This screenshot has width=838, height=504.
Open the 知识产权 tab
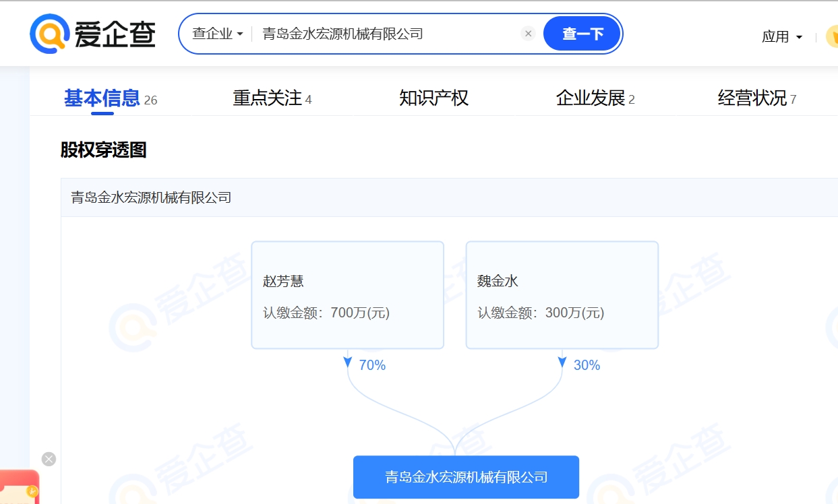[433, 98]
